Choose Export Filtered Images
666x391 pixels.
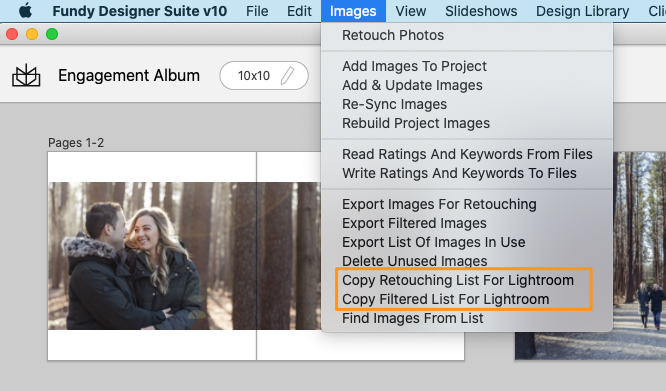467,223
